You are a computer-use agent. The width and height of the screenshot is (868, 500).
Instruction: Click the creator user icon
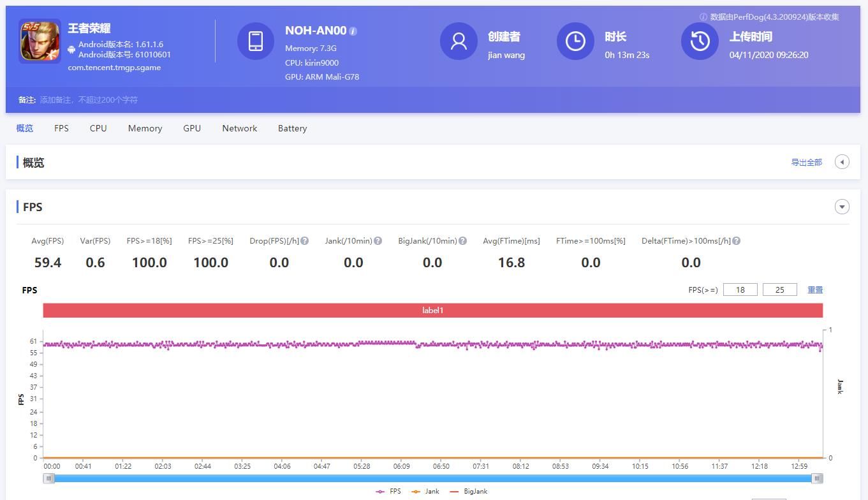pos(459,41)
